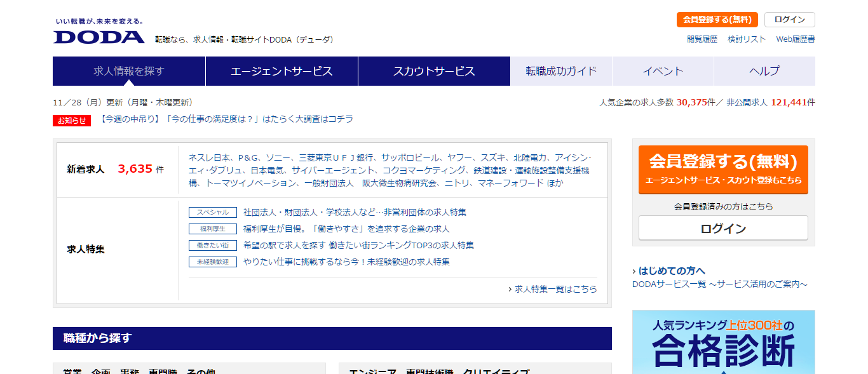The image size is (868, 374).
Task: Click the 121,441件 non-public jobs count
Action: point(793,102)
